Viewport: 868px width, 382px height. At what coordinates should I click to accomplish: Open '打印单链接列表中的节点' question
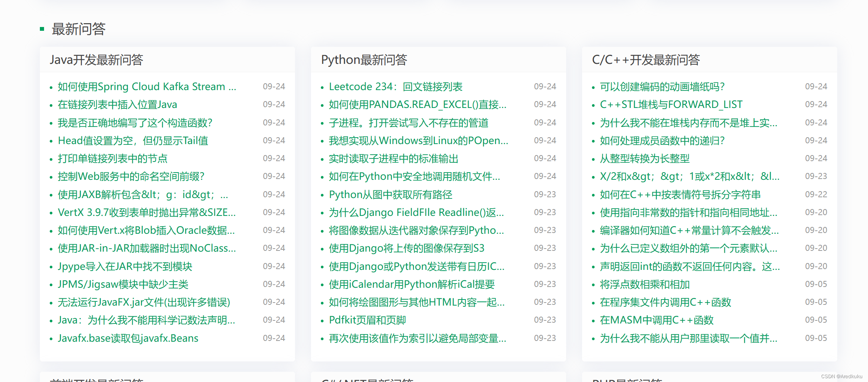(112, 159)
